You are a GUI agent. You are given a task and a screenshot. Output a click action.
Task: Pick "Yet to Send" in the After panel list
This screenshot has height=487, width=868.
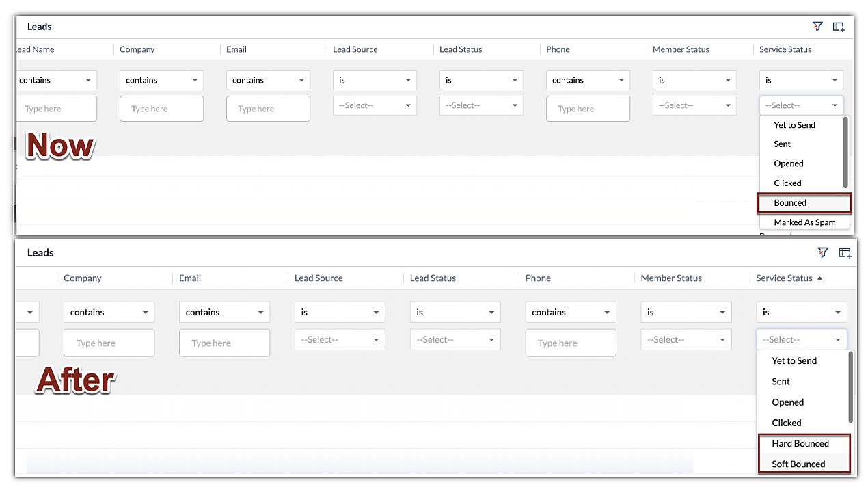click(x=794, y=361)
